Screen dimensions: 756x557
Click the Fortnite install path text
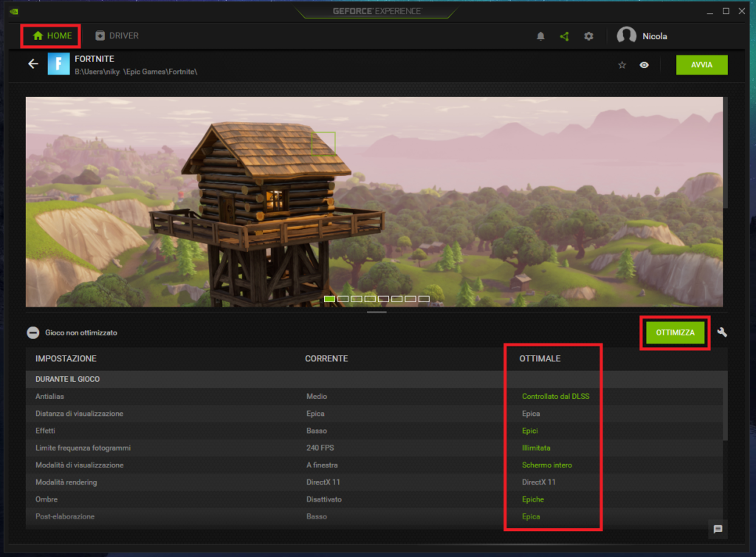(x=136, y=72)
